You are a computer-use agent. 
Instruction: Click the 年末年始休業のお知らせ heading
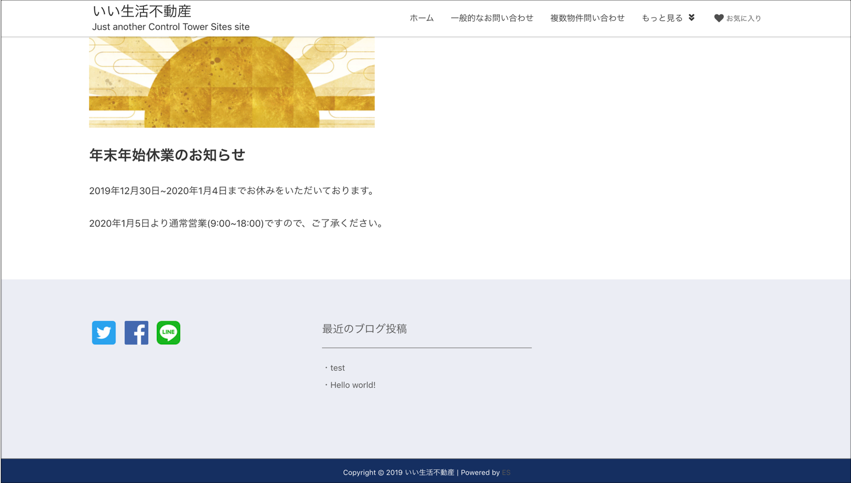click(x=167, y=155)
